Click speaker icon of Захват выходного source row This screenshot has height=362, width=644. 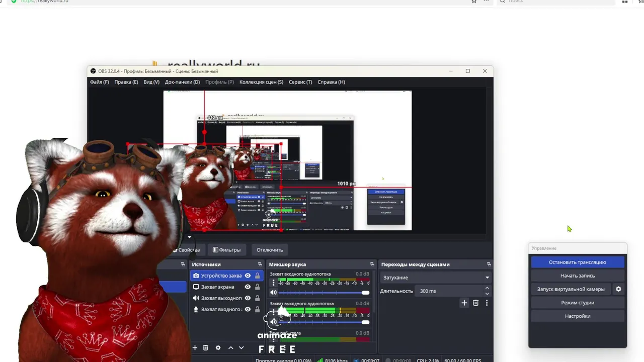tap(196, 298)
